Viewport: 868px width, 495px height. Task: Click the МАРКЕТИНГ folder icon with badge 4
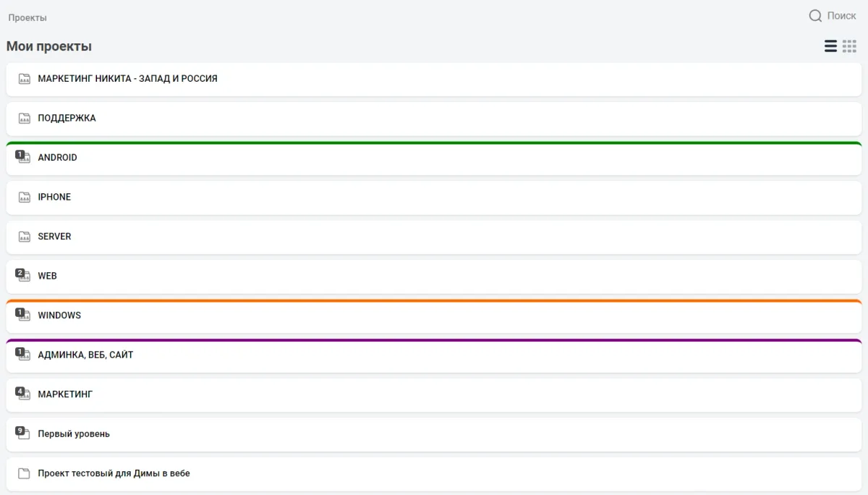tap(24, 394)
